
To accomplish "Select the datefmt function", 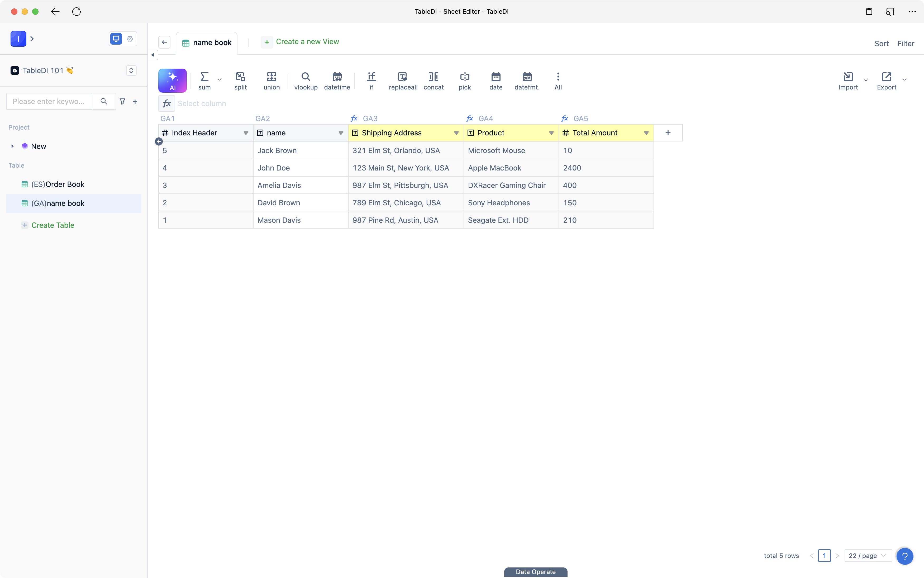I will point(527,81).
